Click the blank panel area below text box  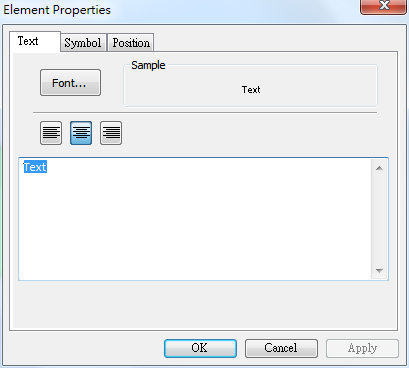(203, 305)
